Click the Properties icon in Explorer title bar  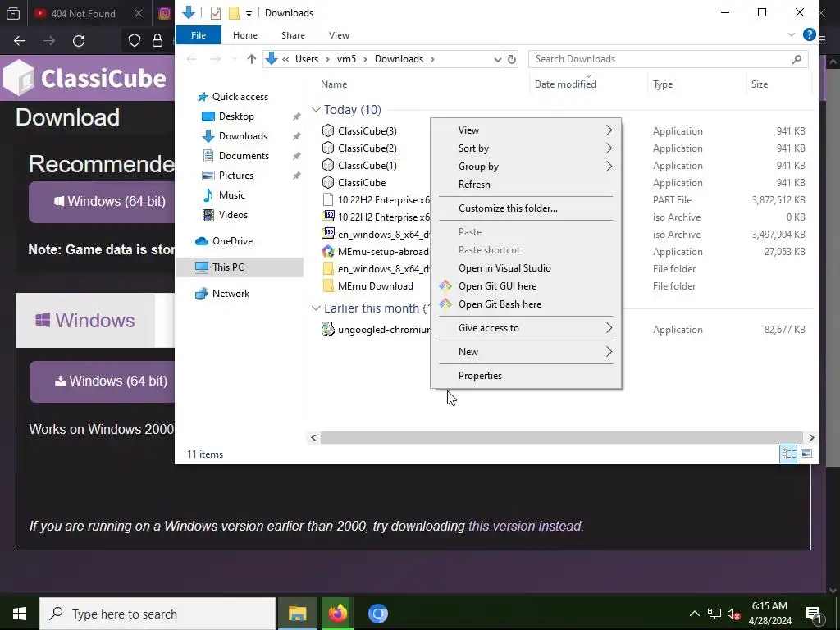pos(216,13)
